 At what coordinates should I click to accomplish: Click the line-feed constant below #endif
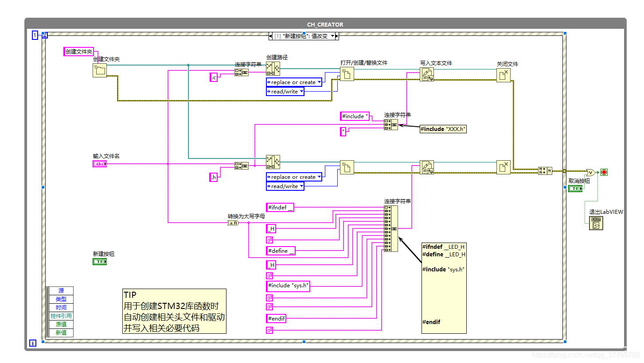[269, 330]
